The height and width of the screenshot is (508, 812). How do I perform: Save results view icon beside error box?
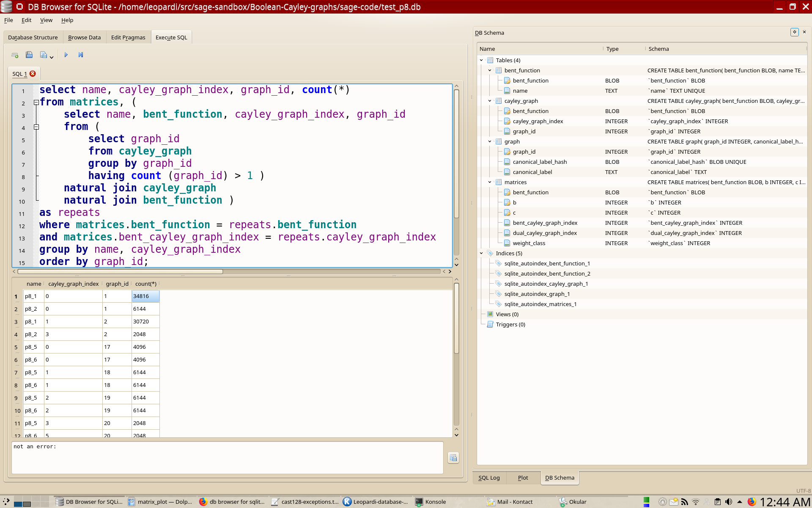pyautogui.click(x=453, y=458)
